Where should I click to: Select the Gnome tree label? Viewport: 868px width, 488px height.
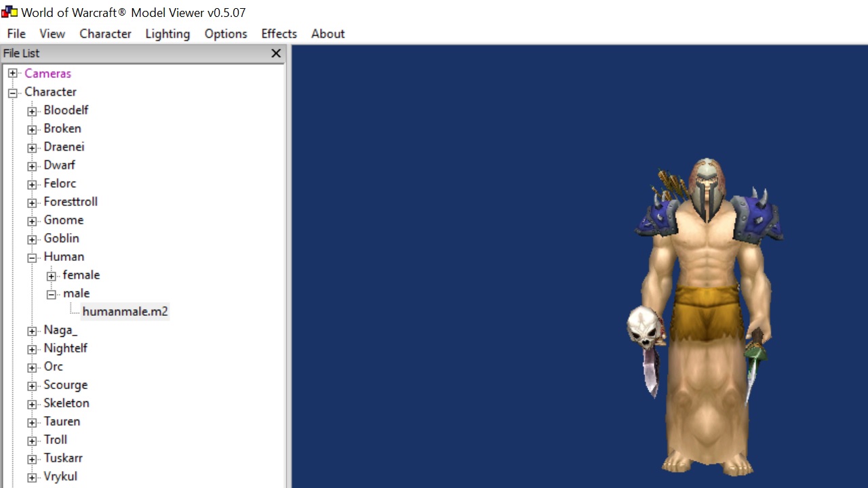(63, 220)
